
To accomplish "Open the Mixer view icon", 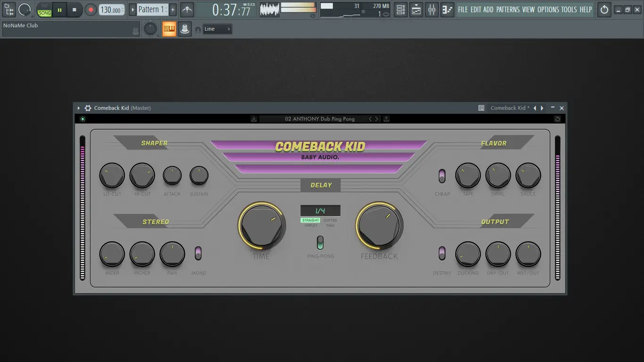I will pos(432,9).
